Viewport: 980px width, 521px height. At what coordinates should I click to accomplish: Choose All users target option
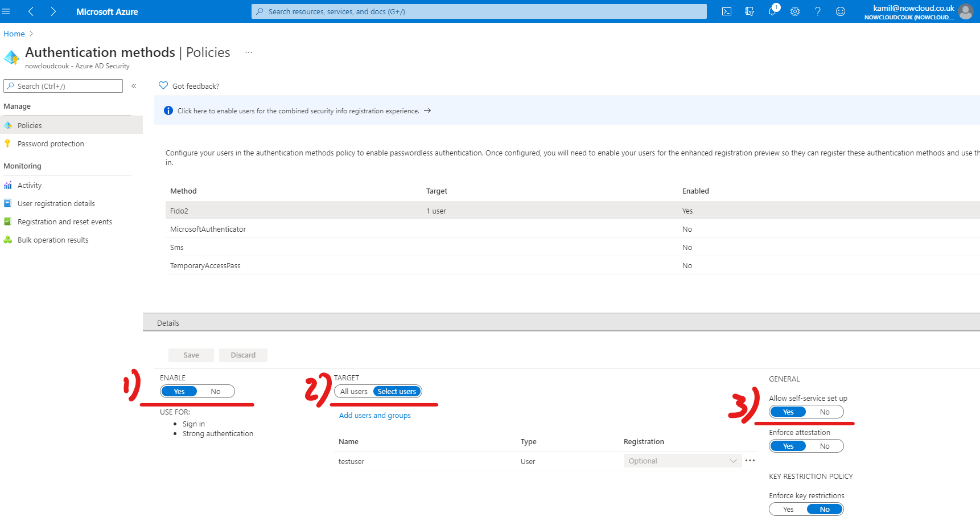pos(354,391)
